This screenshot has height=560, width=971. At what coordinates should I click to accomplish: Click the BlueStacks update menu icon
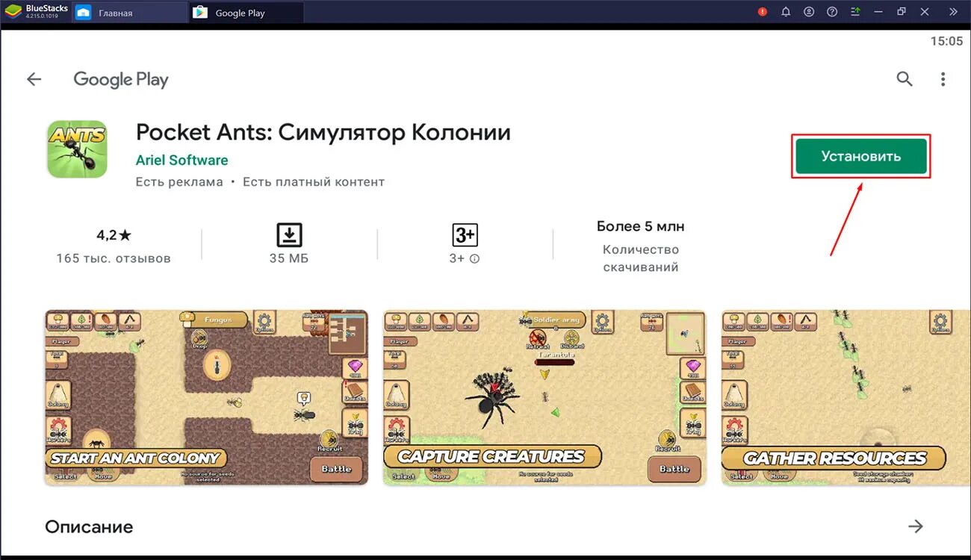[x=855, y=12]
